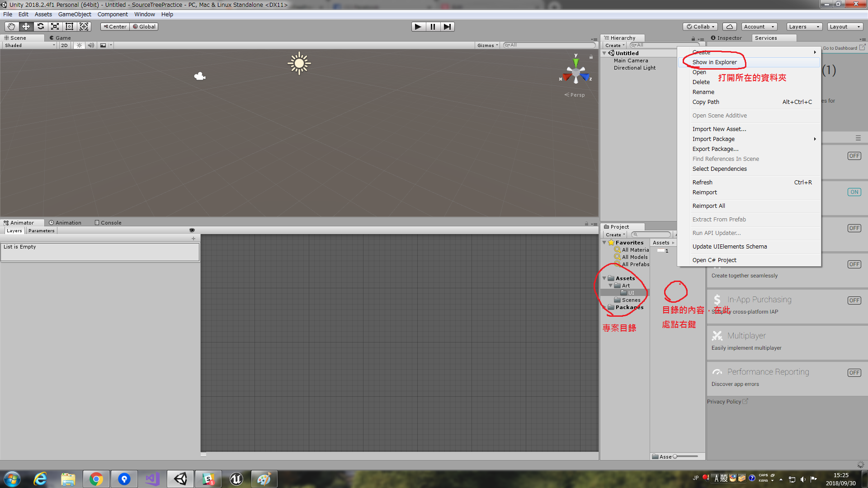Collapse the Art folder in Project tree
Image resolution: width=868 pixels, height=488 pixels.
pos(610,286)
